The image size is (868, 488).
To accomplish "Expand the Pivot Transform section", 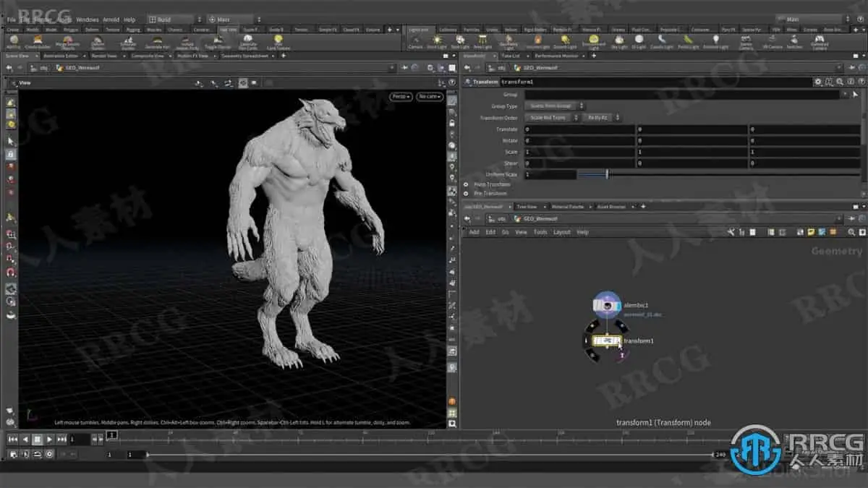I will pos(466,184).
